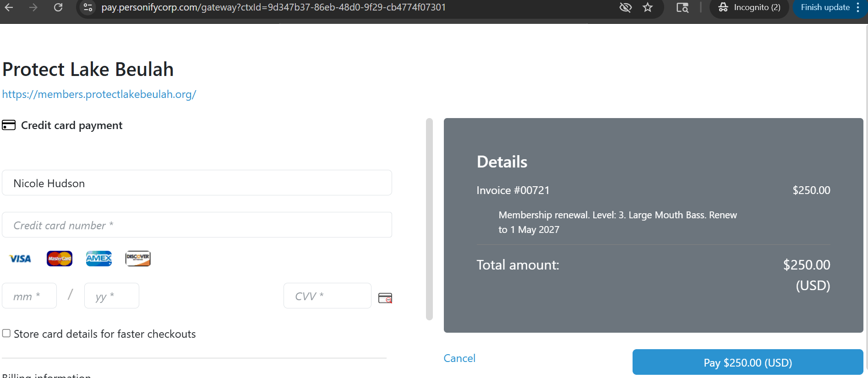The image size is (868, 378).
Task: Open the Incognito (2) profile indicator
Action: point(749,7)
